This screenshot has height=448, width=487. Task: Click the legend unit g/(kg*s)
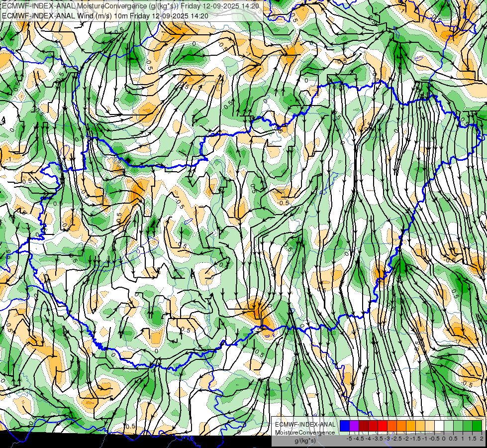[305, 441]
